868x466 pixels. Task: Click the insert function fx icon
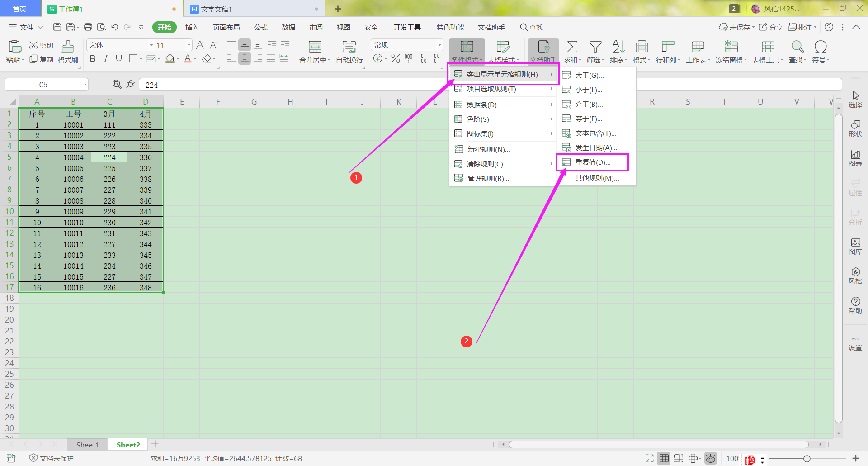point(131,84)
